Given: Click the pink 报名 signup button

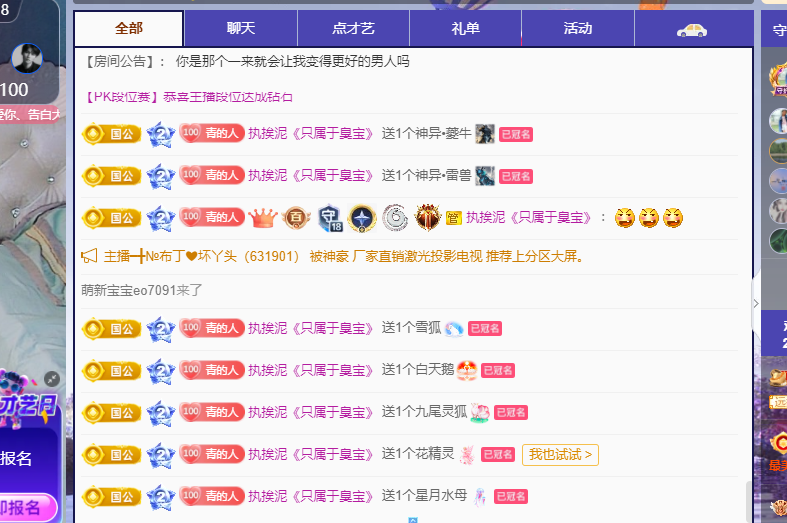Looking at the screenshot, I should click(x=27, y=507).
